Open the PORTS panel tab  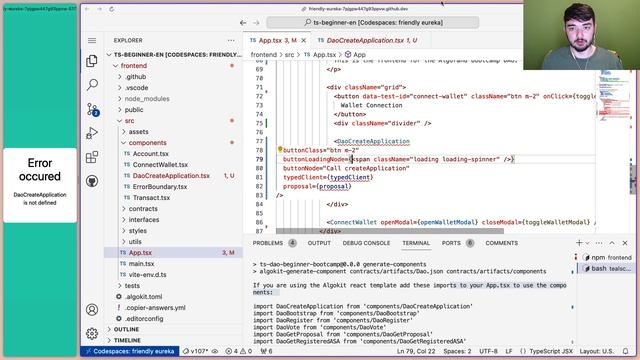tap(451, 243)
